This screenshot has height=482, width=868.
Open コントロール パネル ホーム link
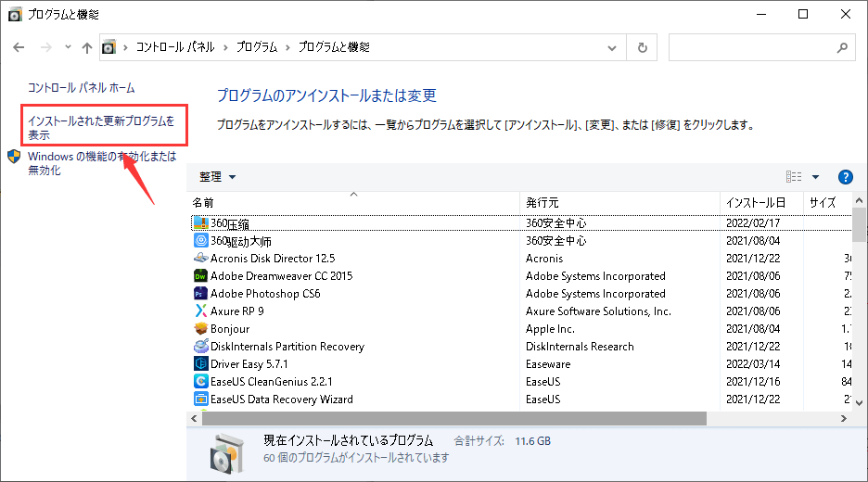point(82,87)
